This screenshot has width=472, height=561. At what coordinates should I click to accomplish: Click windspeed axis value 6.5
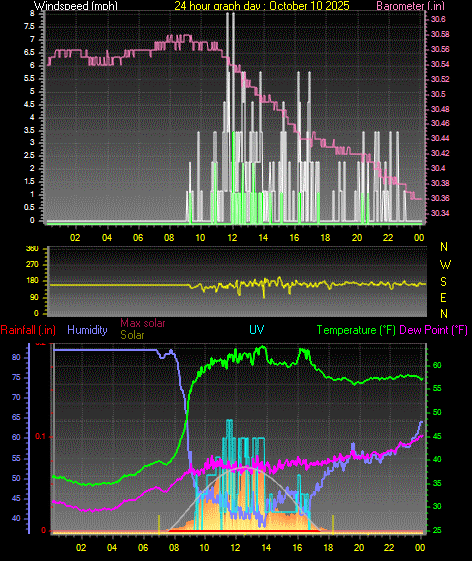point(29,53)
